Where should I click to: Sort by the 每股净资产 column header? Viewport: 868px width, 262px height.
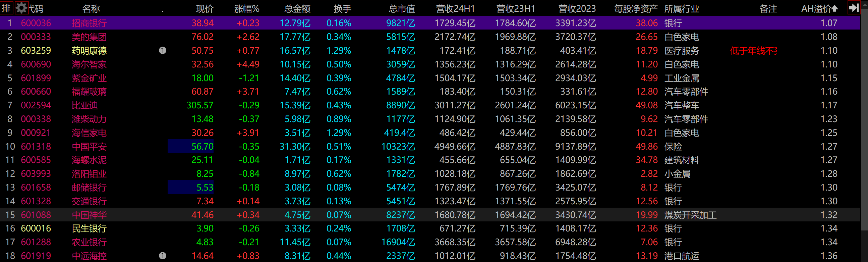click(x=636, y=8)
